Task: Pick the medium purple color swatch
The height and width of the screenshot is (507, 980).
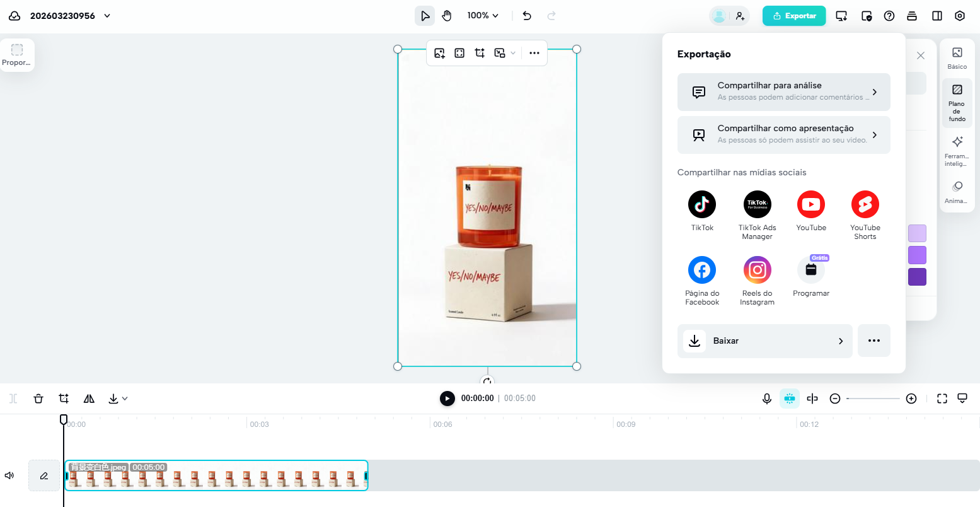Action: coord(917,255)
